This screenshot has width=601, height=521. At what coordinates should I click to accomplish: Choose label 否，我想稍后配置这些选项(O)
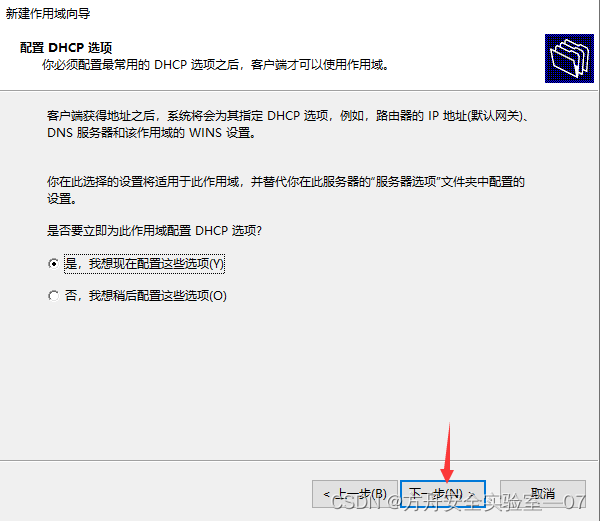click(x=146, y=296)
